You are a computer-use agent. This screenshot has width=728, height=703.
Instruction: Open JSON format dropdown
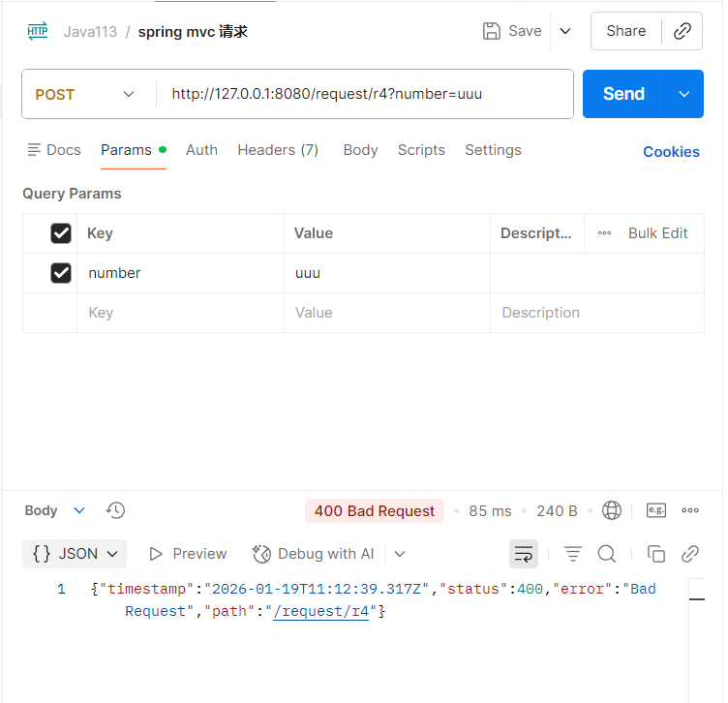point(75,554)
